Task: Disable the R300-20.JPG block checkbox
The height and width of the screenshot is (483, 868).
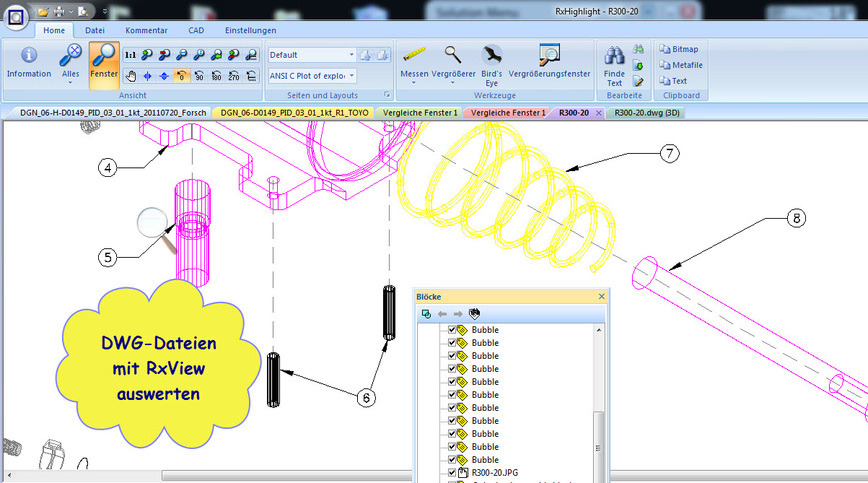Action: coord(451,472)
